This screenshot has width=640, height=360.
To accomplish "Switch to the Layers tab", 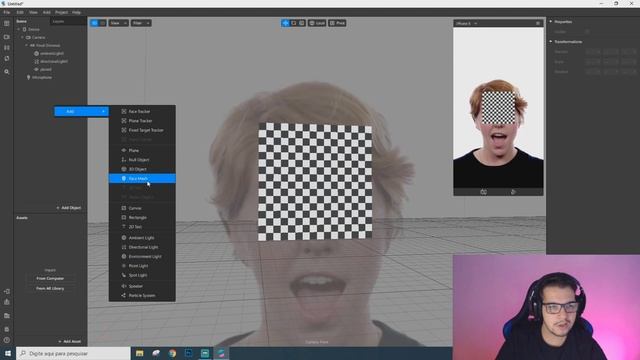I will coord(58,21).
